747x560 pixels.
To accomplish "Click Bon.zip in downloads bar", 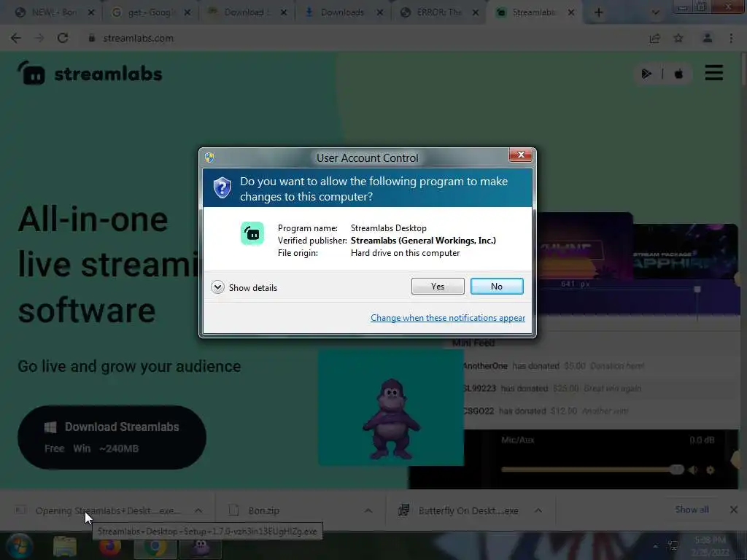I will pos(263,510).
